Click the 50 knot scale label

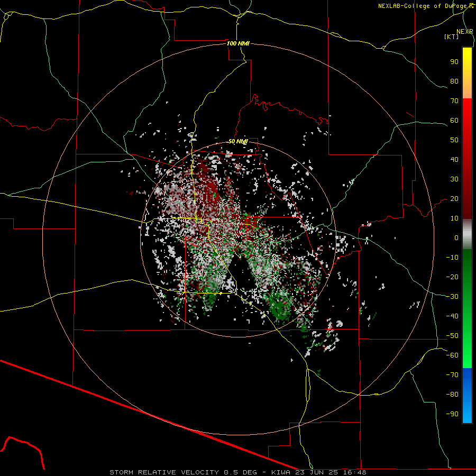tap(454, 140)
